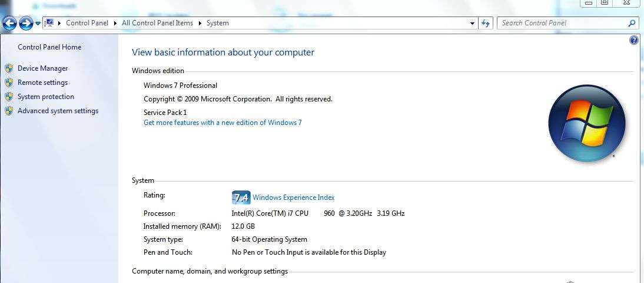Viewport: 644px width, 283px height.
Task: Click Service Pack 1 text
Action: click(x=165, y=112)
